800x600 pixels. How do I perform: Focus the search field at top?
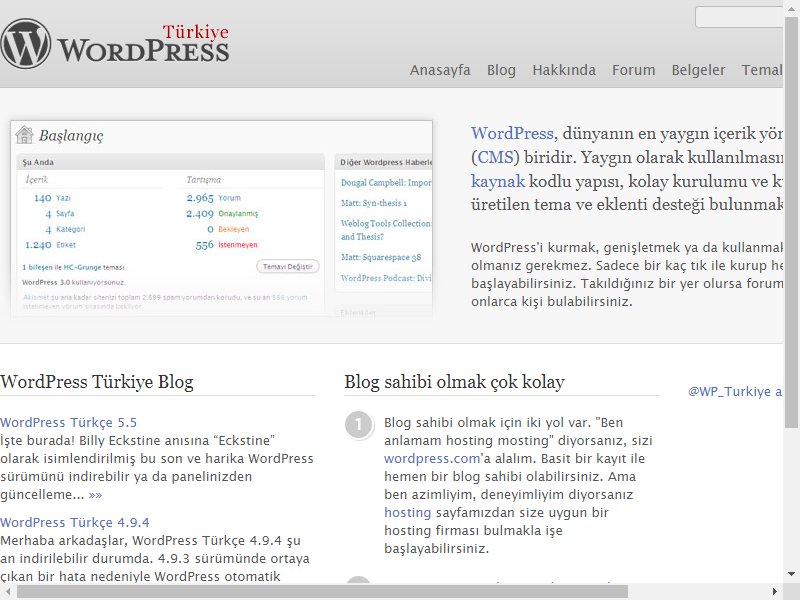tap(739, 17)
